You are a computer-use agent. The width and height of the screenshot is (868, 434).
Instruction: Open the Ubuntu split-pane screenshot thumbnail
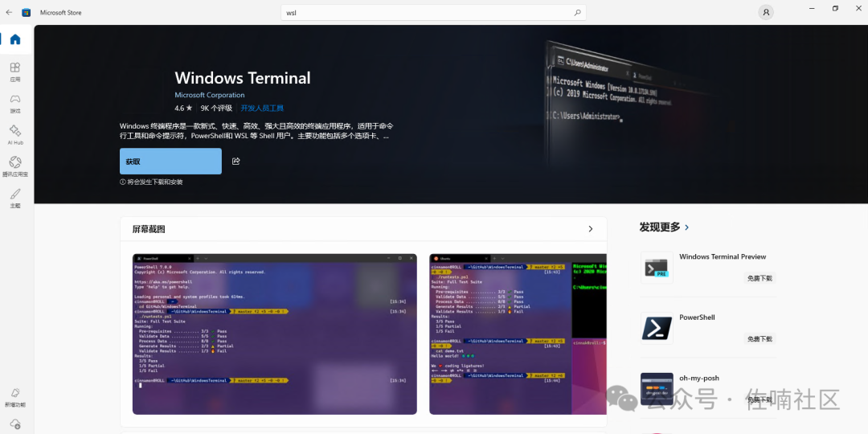518,334
